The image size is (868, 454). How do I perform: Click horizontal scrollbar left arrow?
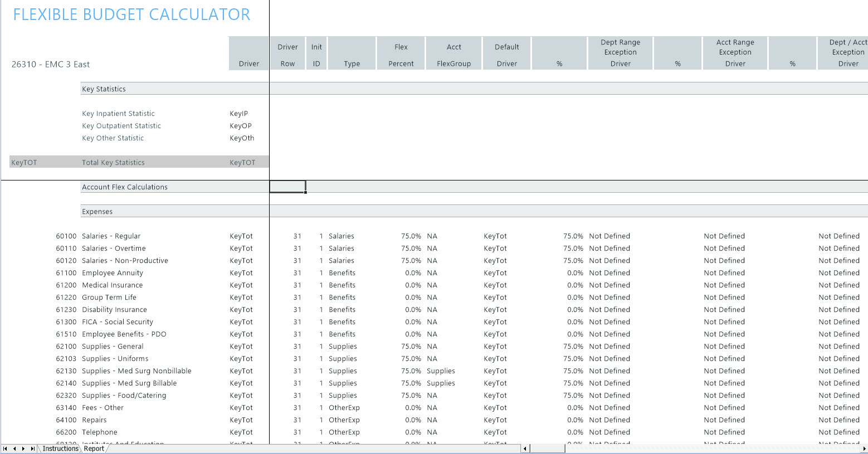click(525, 448)
